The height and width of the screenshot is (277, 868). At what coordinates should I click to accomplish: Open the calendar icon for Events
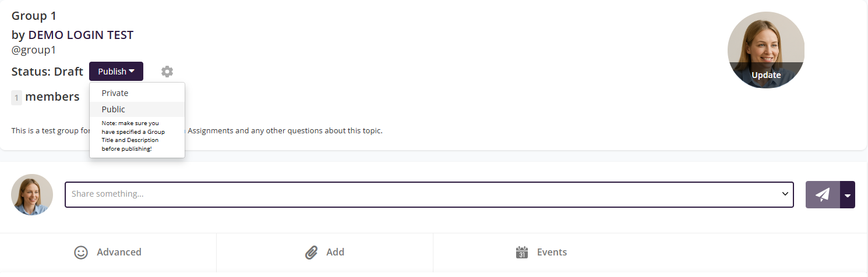[x=521, y=253]
